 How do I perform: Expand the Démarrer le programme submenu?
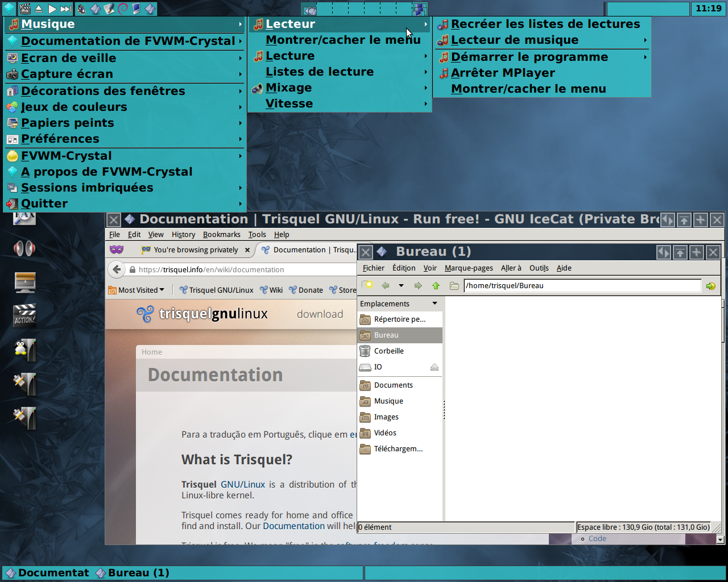pyautogui.click(x=542, y=57)
